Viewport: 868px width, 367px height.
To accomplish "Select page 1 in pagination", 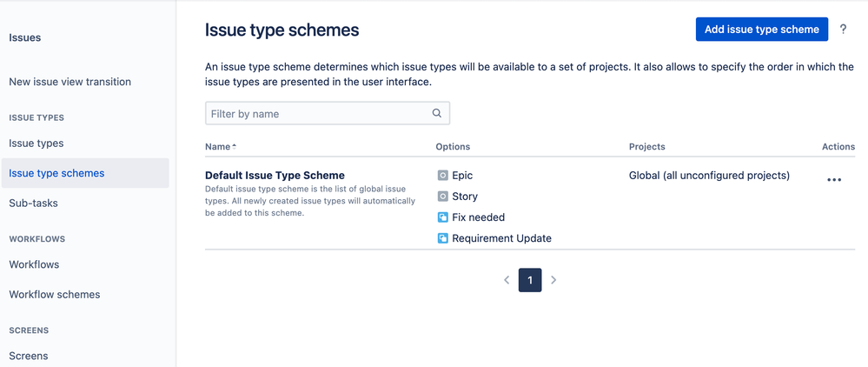I will (530, 280).
